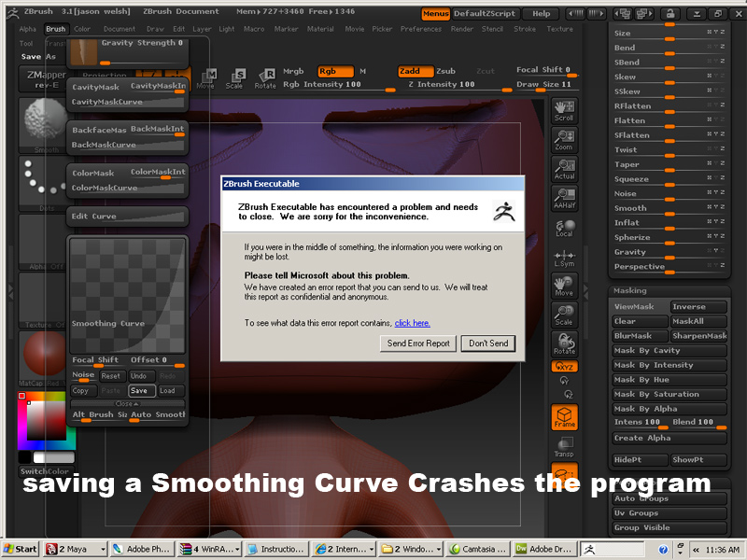Open the 'click here' error report link
The image size is (747, 560).
(412, 323)
